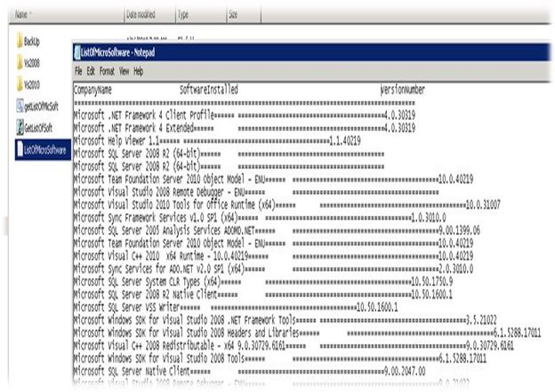Click the Windows SDK .NET Framework Tools line

[285, 320]
